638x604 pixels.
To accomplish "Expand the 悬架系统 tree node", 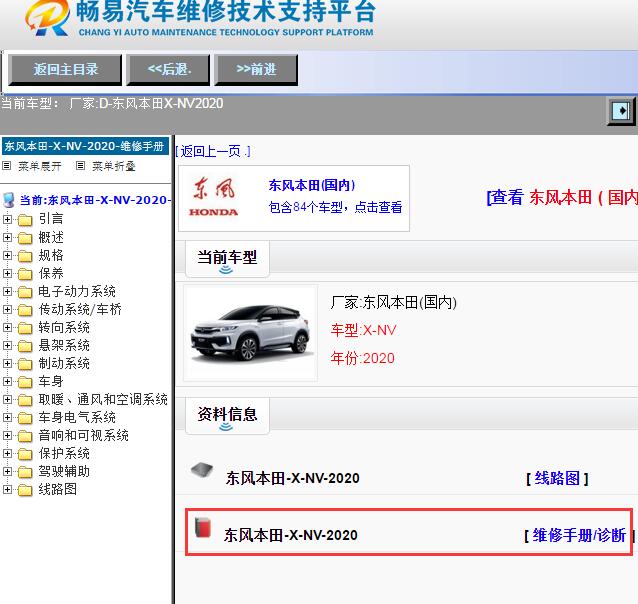I will coord(7,345).
